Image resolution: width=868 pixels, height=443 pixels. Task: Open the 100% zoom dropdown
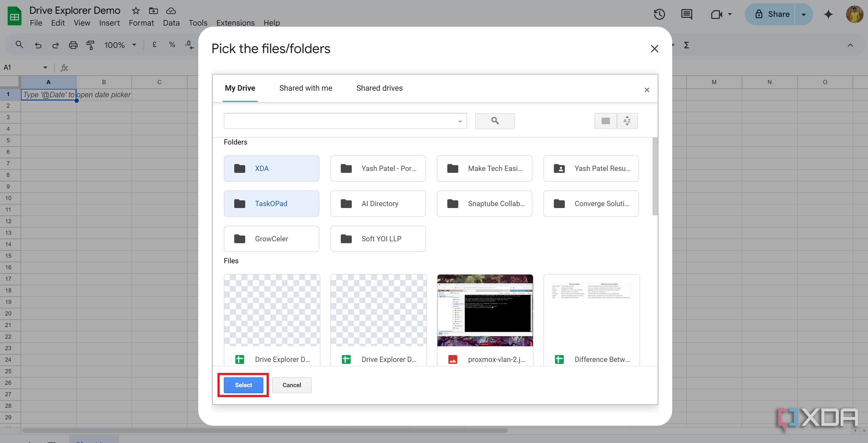[x=120, y=45]
